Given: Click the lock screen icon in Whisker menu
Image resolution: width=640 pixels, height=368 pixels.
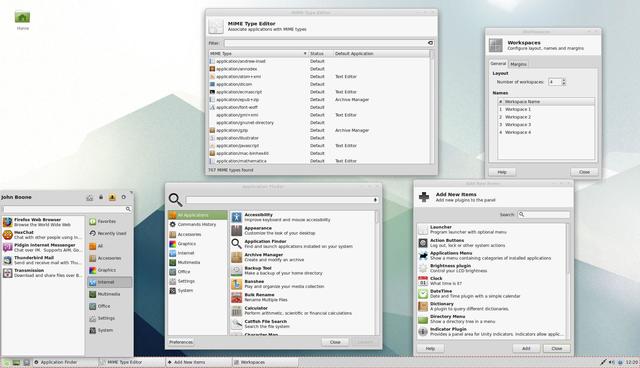Looking at the screenshot, I should pyautogui.click(x=101, y=197).
